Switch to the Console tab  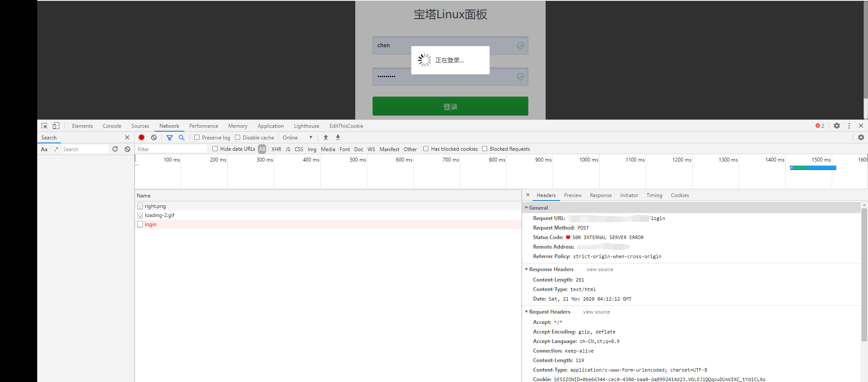[112, 126]
